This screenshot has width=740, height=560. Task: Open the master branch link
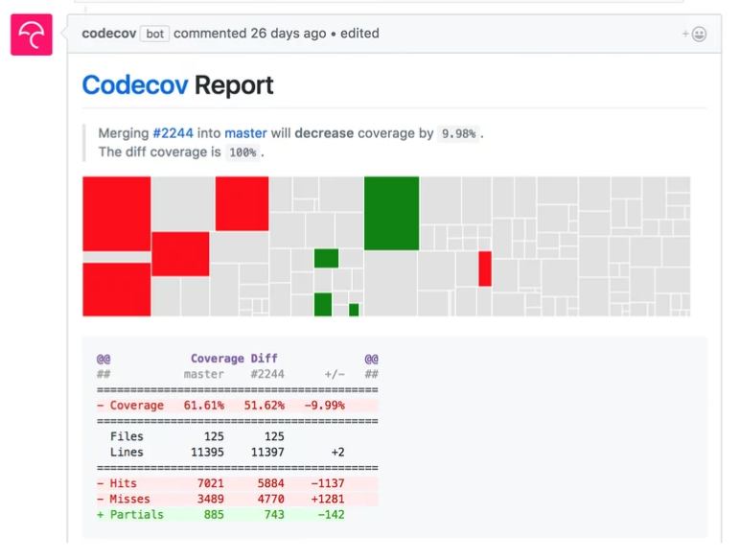click(245, 133)
